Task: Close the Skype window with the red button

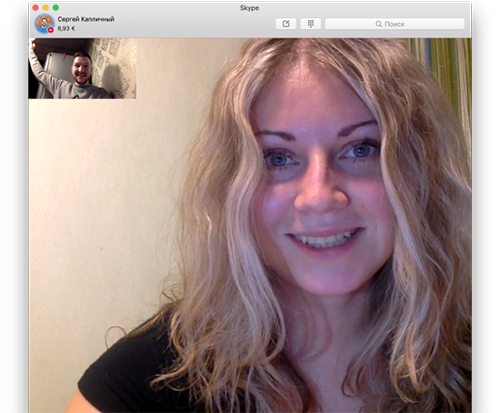Action: tap(35, 7)
